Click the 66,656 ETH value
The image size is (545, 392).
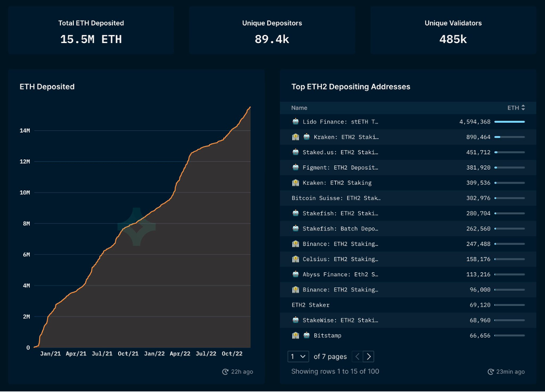pyautogui.click(x=480, y=336)
